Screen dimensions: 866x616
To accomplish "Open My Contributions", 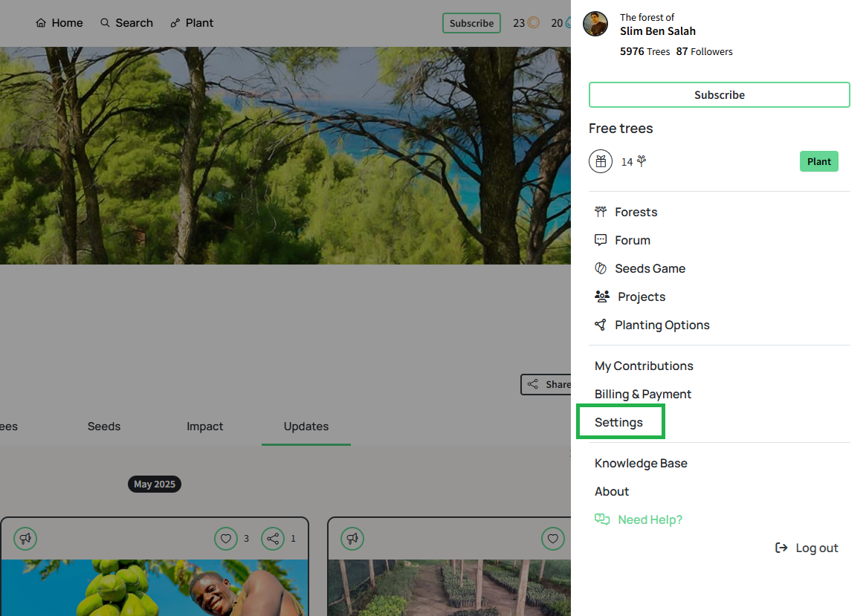I will click(x=644, y=366).
